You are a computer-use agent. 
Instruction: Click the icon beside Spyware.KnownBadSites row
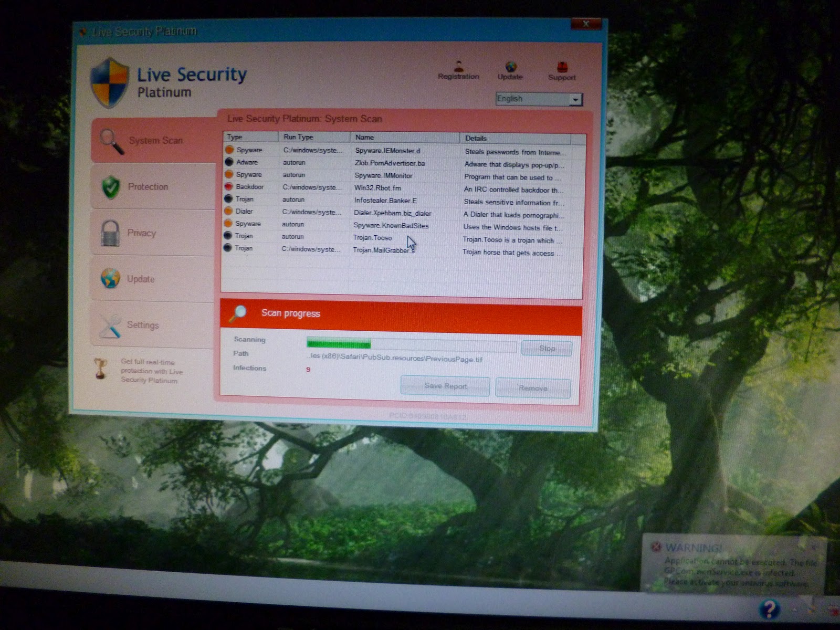(228, 223)
